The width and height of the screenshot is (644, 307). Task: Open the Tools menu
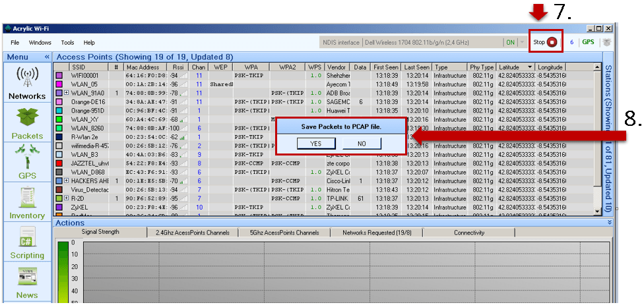click(x=67, y=42)
